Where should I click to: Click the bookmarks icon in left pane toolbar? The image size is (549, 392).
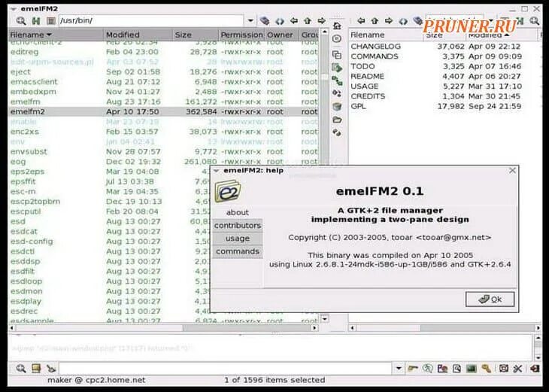click(x=265, y=21)
